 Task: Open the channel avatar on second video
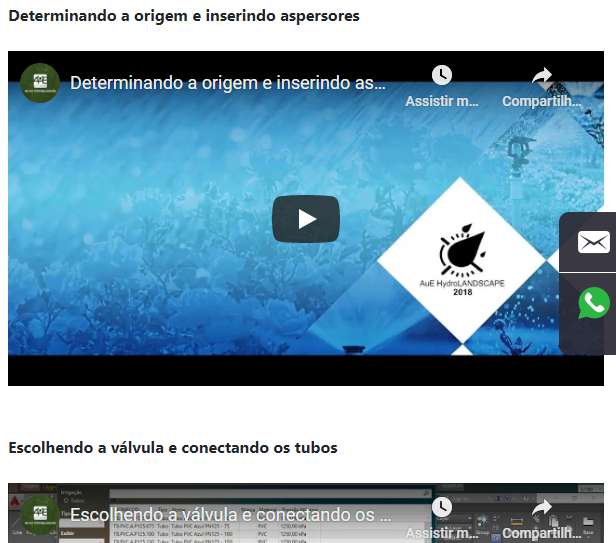coord(40,514)
